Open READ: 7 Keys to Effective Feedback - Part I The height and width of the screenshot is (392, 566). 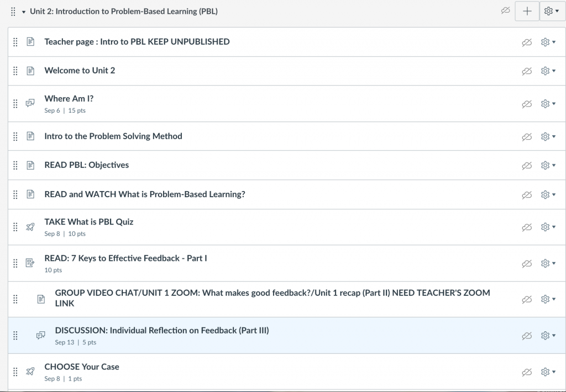click(125, 258)
